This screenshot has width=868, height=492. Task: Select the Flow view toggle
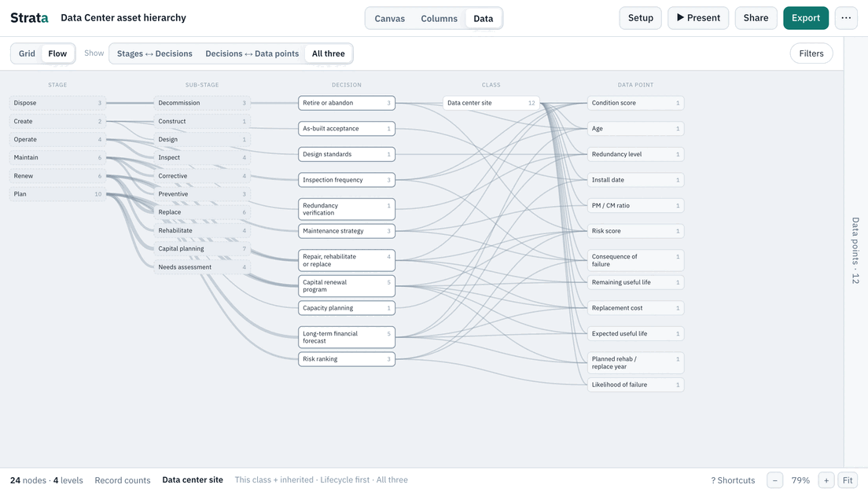coord(57,53)
